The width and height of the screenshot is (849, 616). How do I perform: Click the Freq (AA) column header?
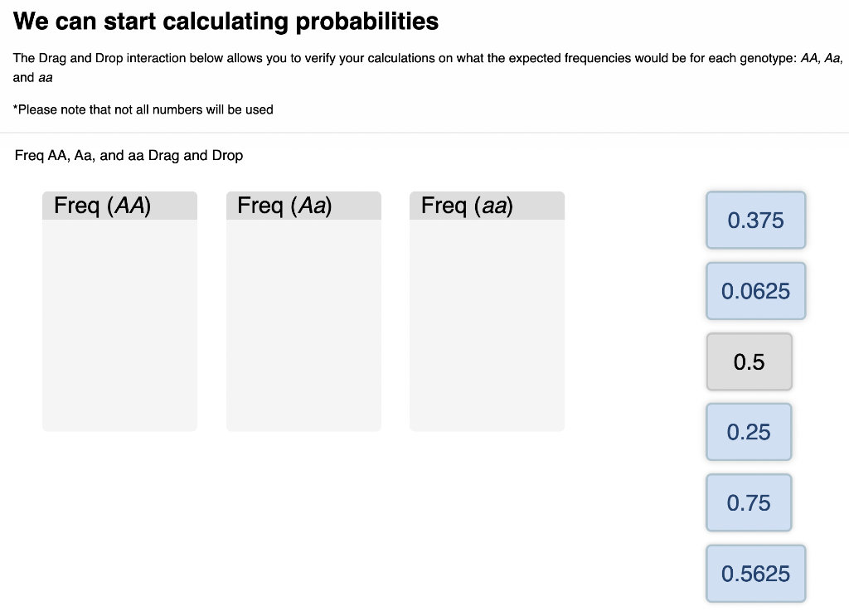click(119, 205)
